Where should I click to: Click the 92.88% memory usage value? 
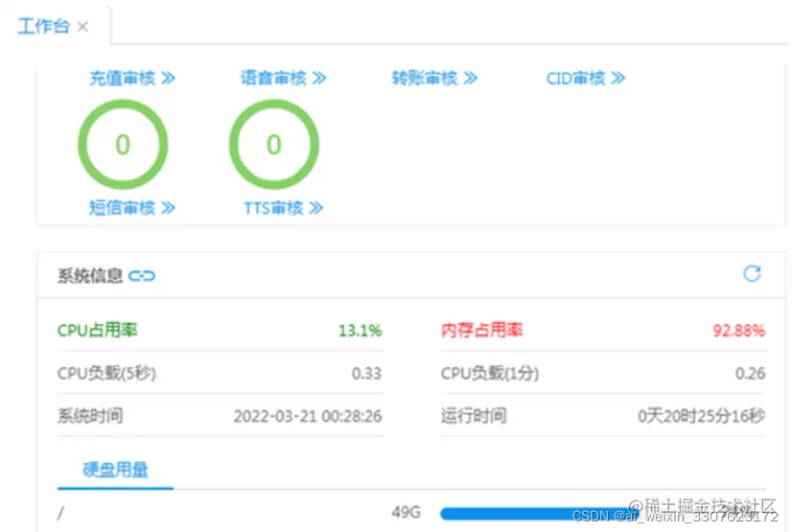pos(738,331)
